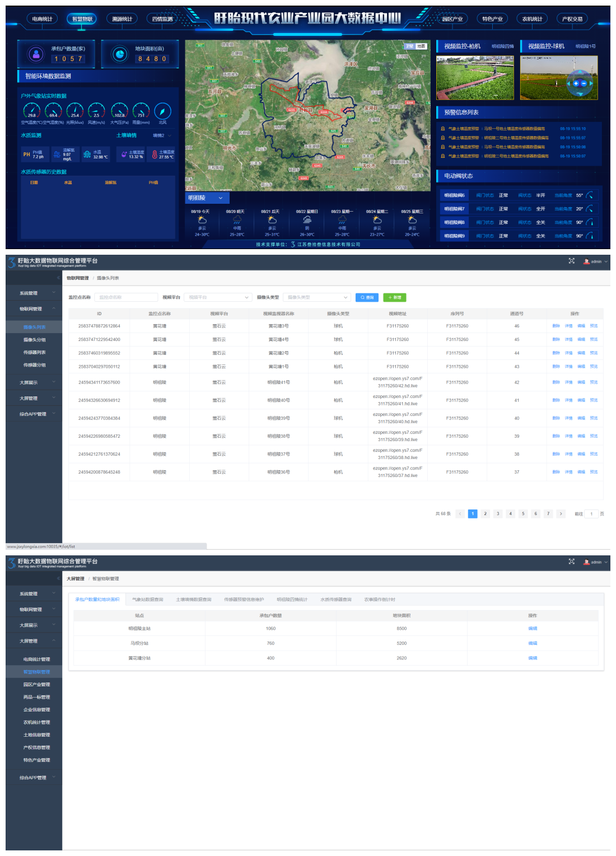The width and height of the screenshot is (616, 856).
Task: Click the land area pie chart icon
Action: [x=120, y=54]
